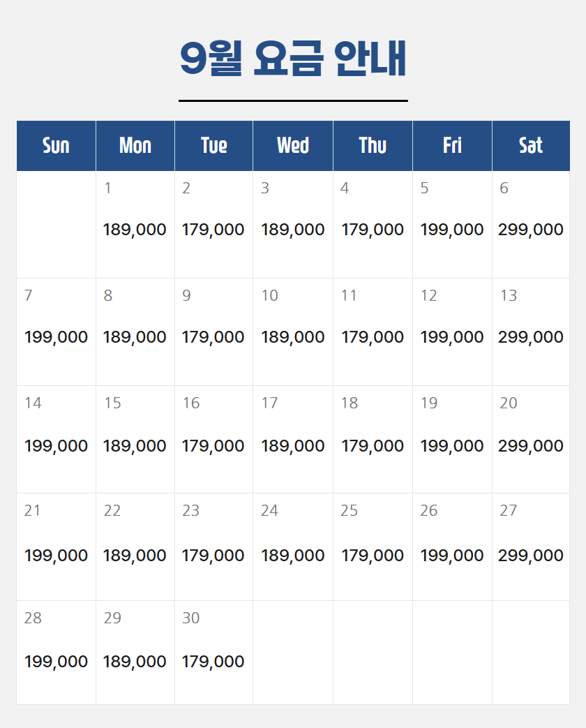Select September 6 priced 299,000
This screenshot has width=586, height=728.
point(531,225)
